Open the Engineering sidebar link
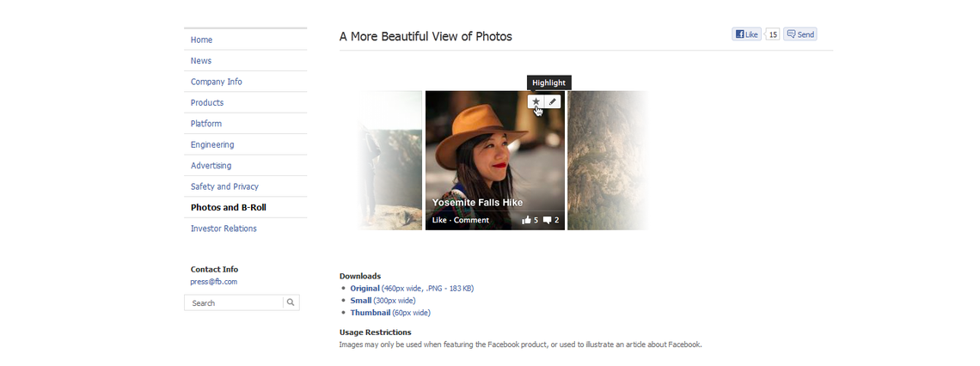Viewport: 980px width, 366px height. coord(212,144)
